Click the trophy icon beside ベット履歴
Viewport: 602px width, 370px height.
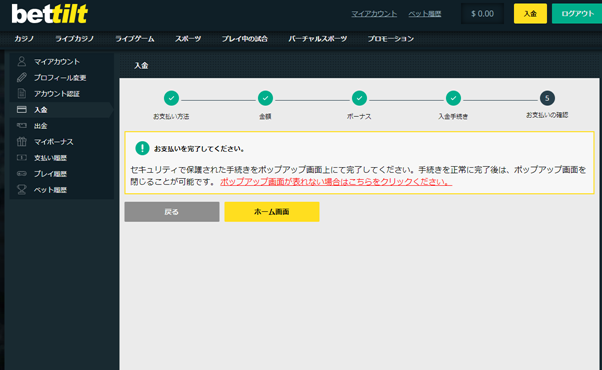pos(22,190)
